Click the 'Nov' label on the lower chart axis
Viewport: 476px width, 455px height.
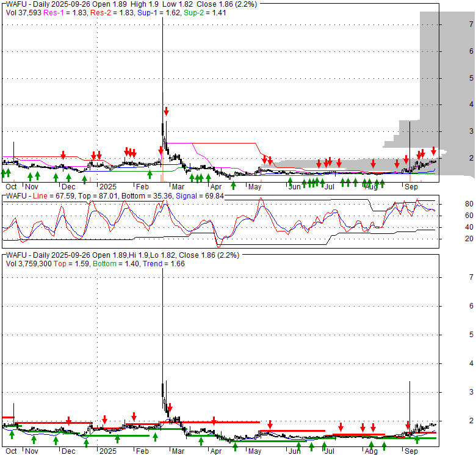(x=32, y=451)
